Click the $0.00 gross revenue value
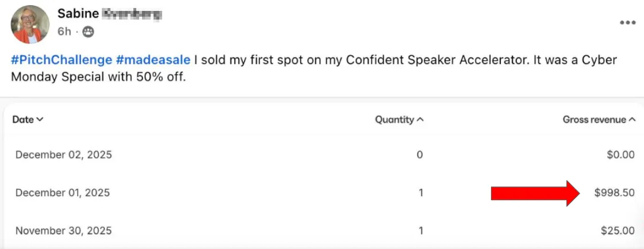This screenshot has width=644, height=249. click(x=620, y=155)
